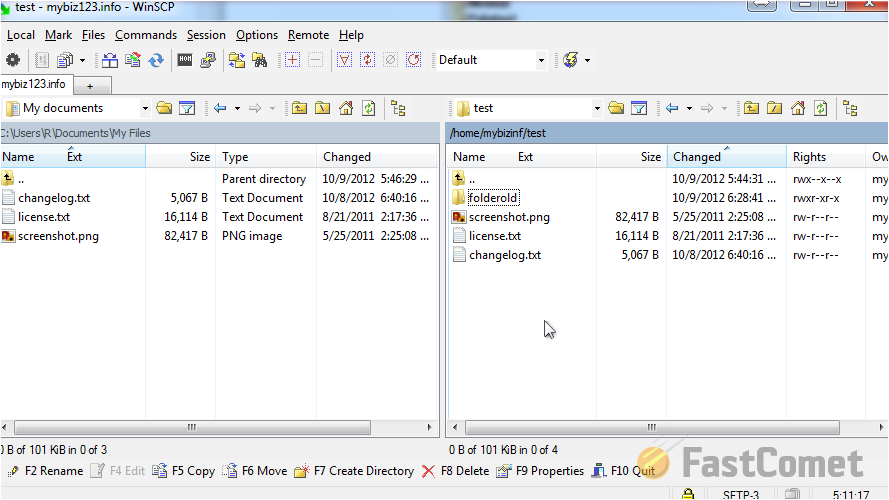Click F7 Create Directory button
The width and height of the screenshot is (889, 500).
tap(354, 471)
